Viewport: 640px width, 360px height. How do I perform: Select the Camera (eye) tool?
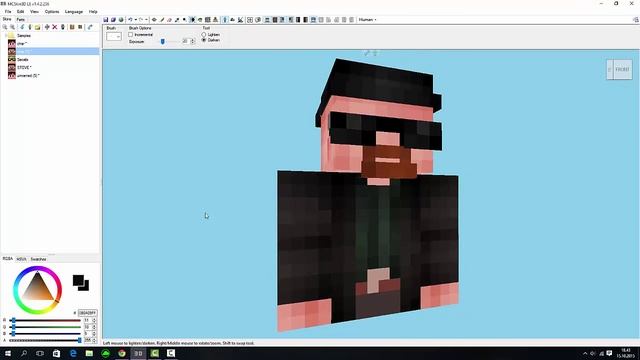154,20
